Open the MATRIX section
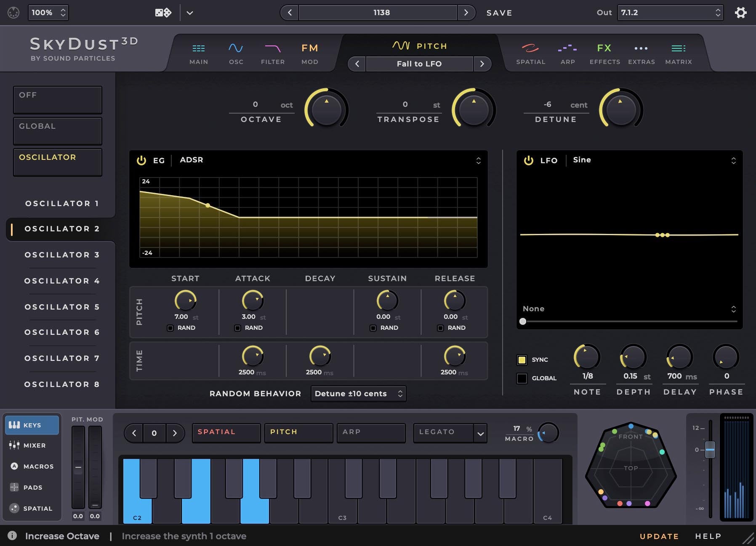Screen dimensions: 756x546 (x=679, y=54)
